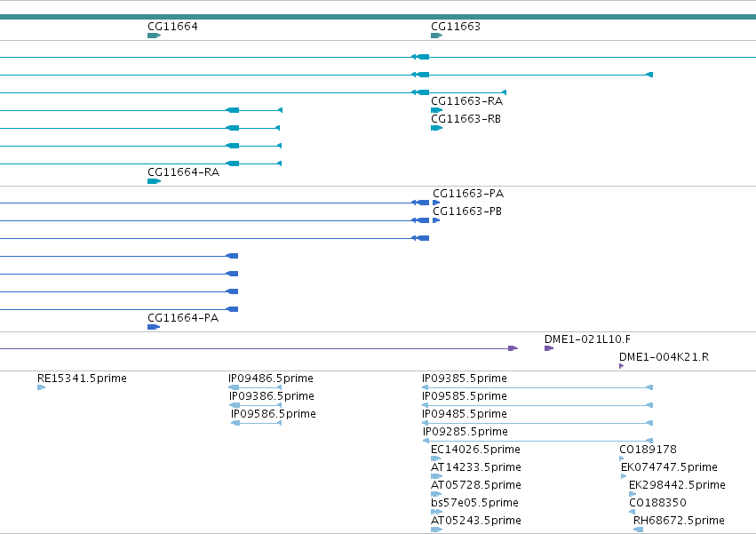Select the AT14233.5prime EST glyph
This screenshot has width=756, height=534.
click(x=436, y=476)
